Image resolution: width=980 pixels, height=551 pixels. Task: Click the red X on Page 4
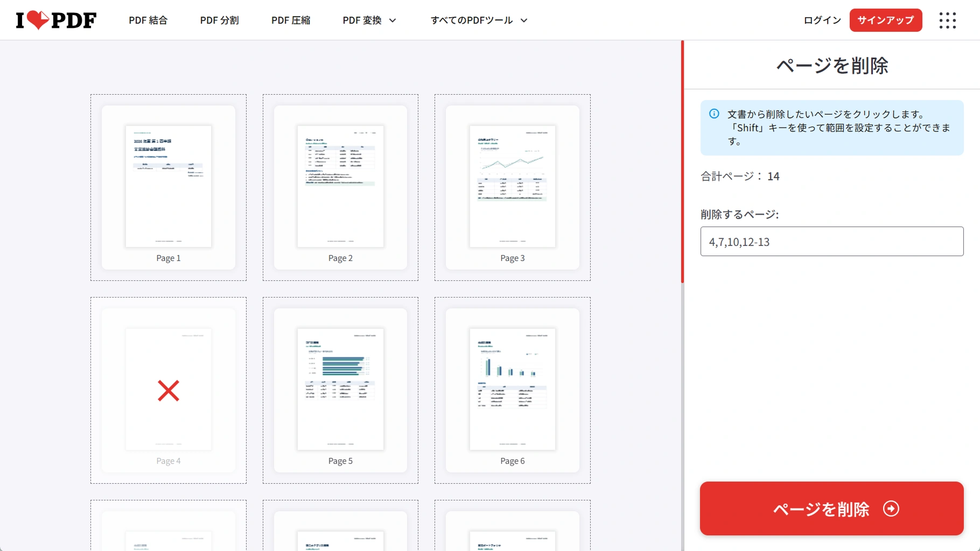169,391
